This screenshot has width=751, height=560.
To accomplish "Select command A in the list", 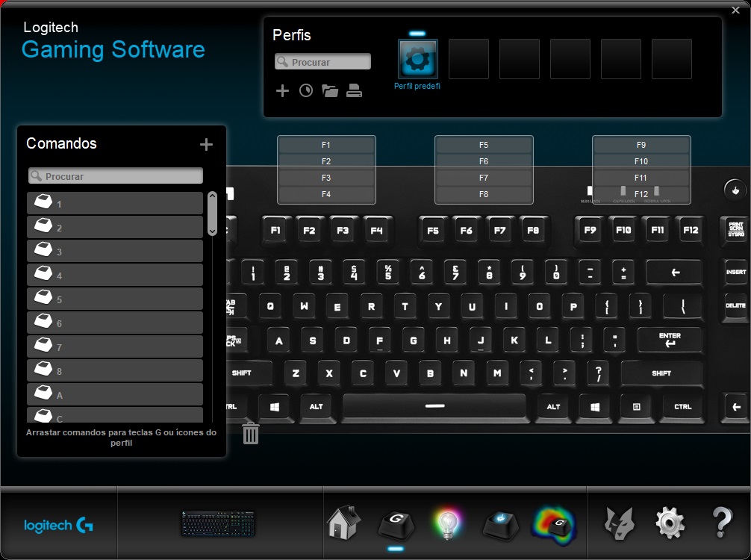I will point(115,395).
